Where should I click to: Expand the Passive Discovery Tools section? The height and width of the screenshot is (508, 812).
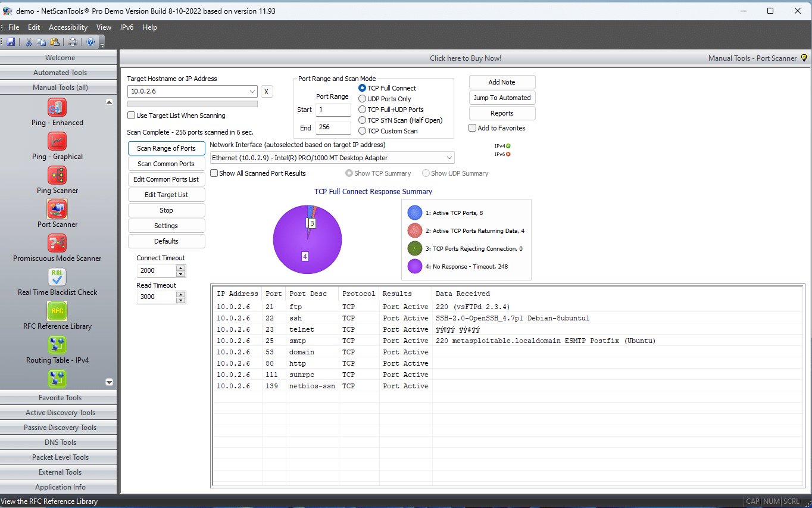tap(59, 428)
